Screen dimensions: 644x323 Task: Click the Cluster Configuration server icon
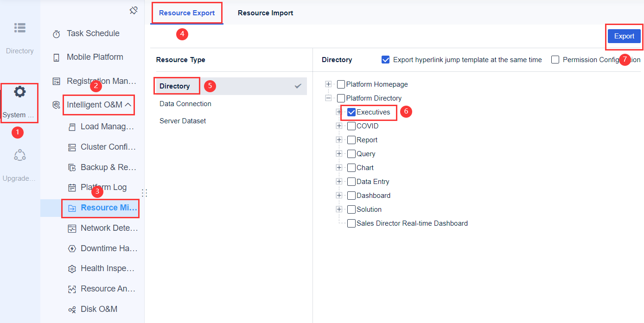(72, 147)
